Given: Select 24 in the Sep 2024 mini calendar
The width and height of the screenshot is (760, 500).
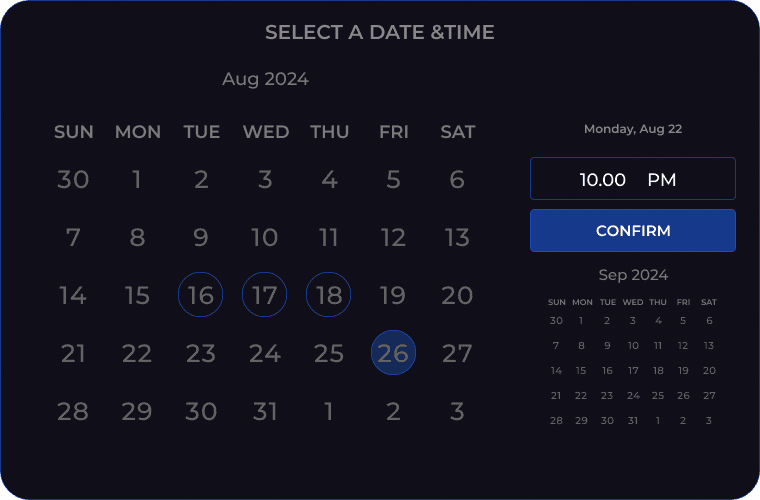Looking at the screenshot, I should click(633, 396).
